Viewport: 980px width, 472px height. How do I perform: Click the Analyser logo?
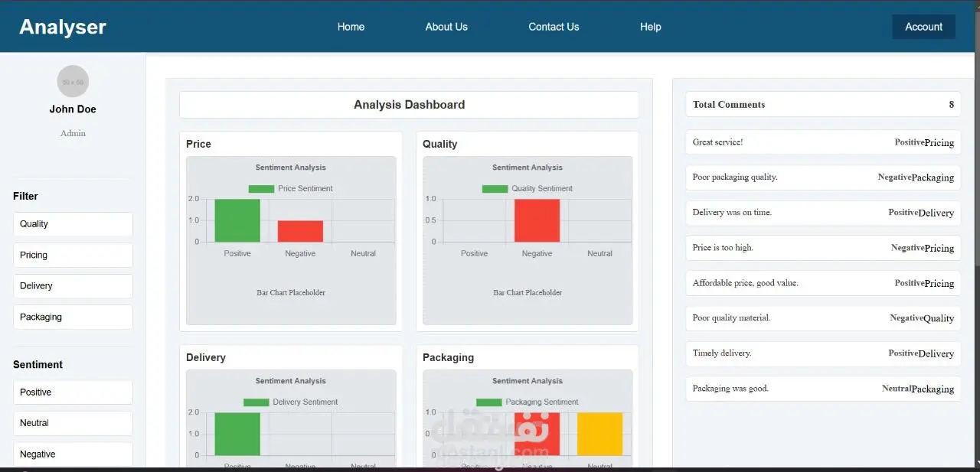63,27
